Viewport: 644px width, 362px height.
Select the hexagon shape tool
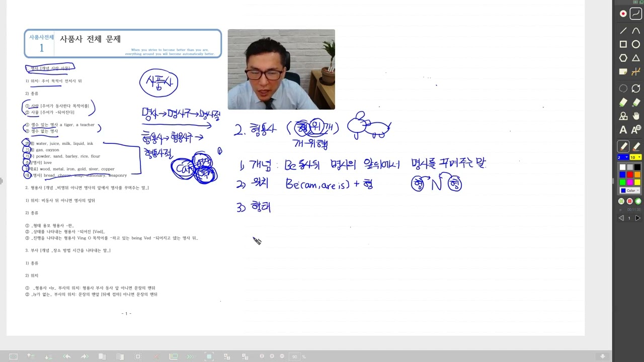point(623,58)
